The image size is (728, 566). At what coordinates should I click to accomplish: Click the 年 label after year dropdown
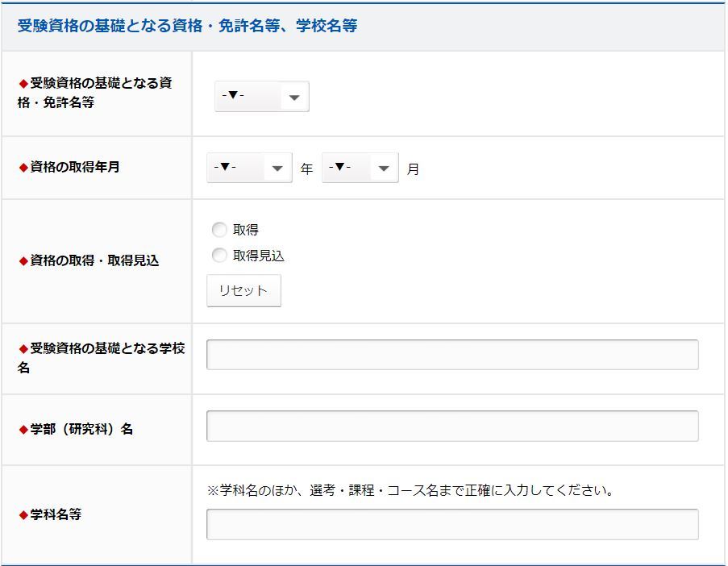306,169
